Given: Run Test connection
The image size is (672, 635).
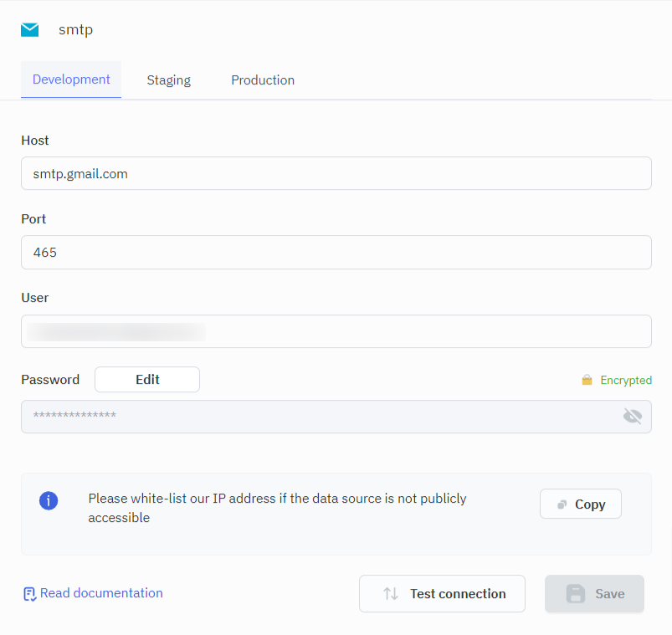Looking at the screenshot, I should pyautogui.click(x=442, y=594).
